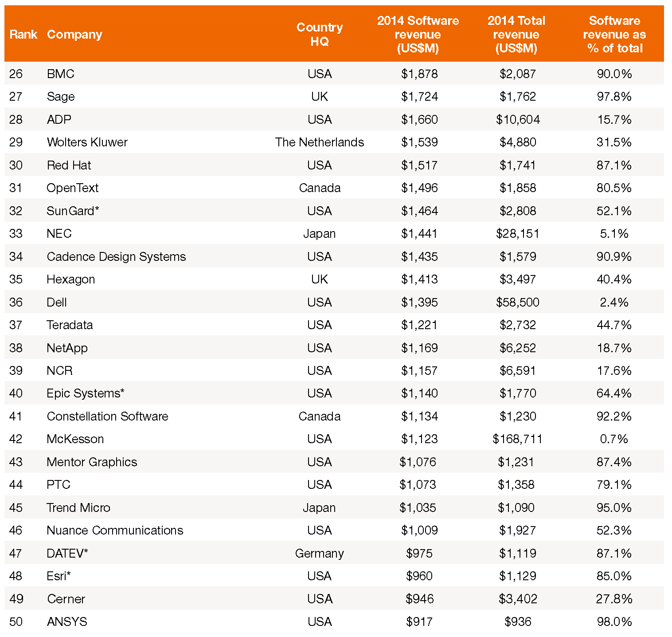Select the Cadence Design Systems cell

[116, 256]
